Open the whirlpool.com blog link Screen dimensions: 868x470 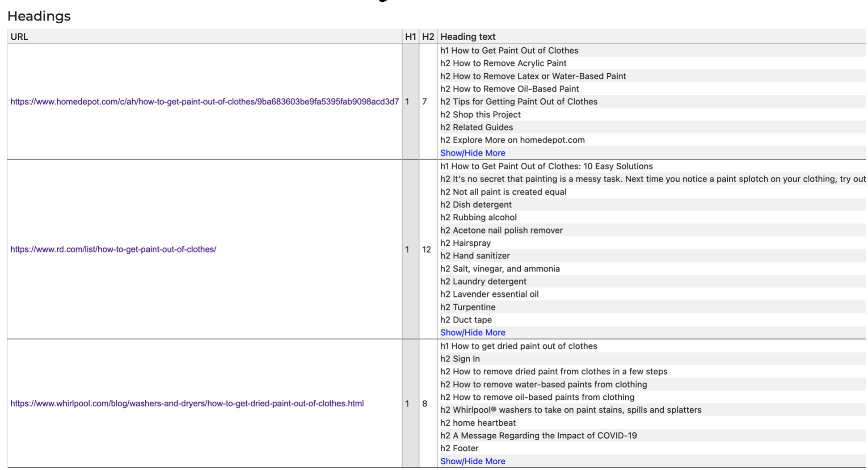187,403
